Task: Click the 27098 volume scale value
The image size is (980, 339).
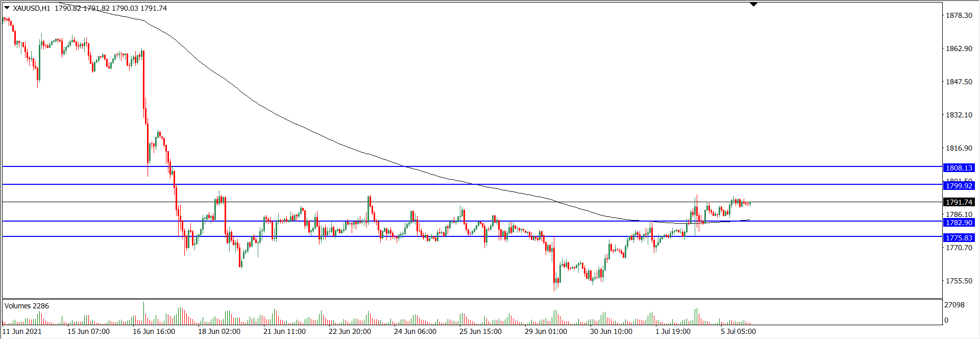Action: pyautogui.click(x=954, y=305)
